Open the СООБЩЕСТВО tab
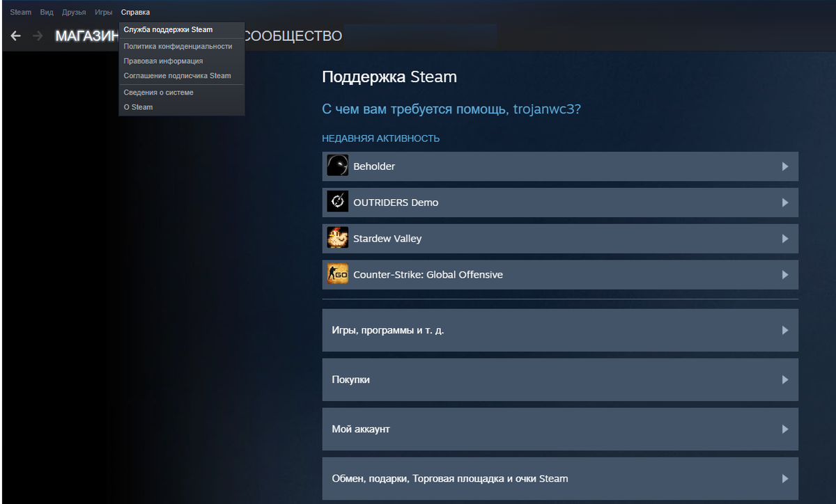Image resolution: width=836 pixels, height=504 pixels. [x=293, y=36]
